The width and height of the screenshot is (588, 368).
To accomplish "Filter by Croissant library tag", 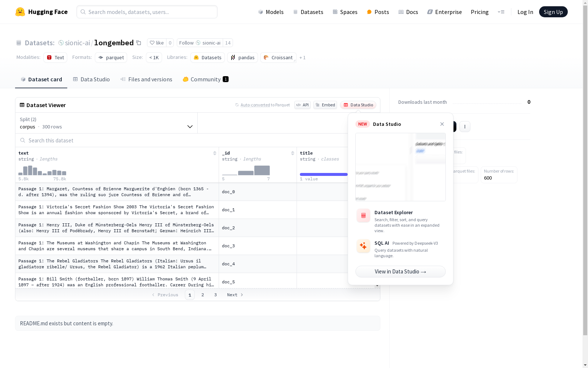I will pos(278,57).
